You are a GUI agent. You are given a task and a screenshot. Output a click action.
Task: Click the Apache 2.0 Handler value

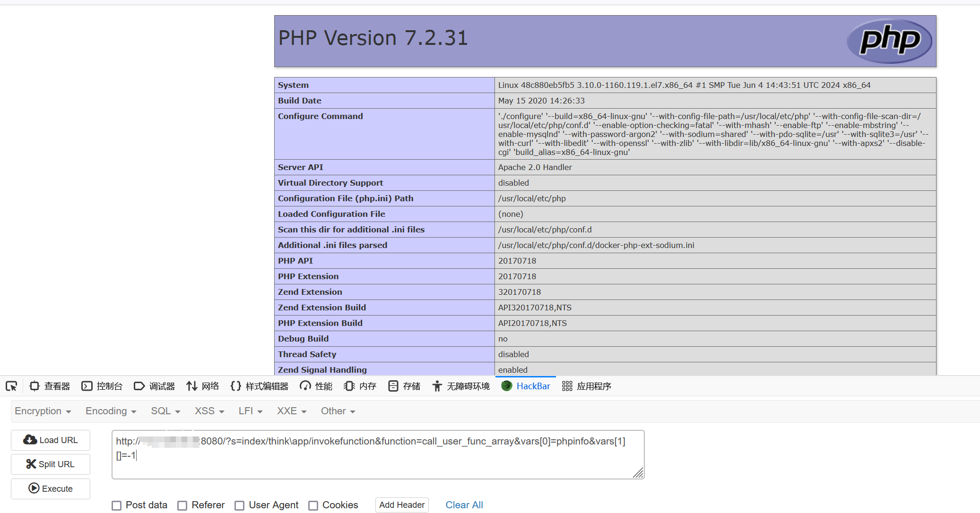[535, 167]
